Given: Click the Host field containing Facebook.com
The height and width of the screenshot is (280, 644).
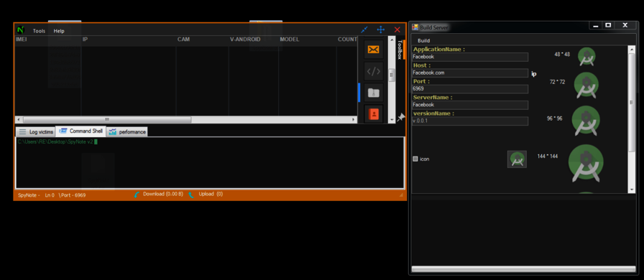Looking at the screenshot, I should coord(470,73).
